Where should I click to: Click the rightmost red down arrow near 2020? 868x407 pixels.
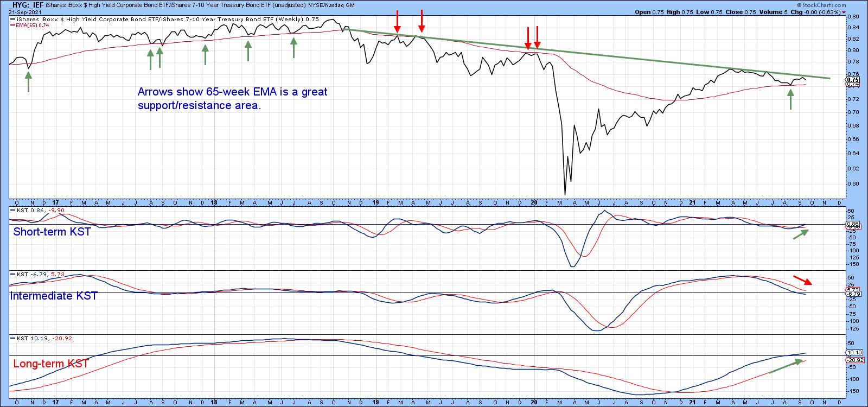click(x=537, y=37)
